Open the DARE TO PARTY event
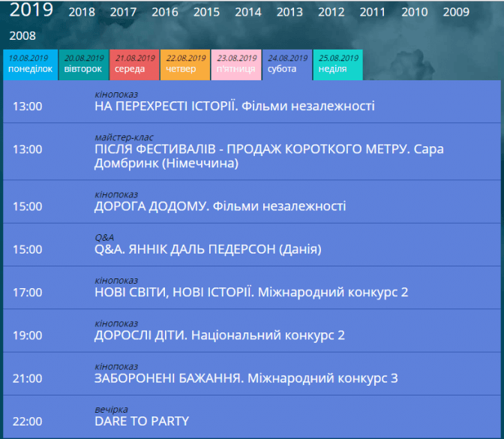This screenshot has width=504, height=439. pyautogui.click(x=142, y=421)
